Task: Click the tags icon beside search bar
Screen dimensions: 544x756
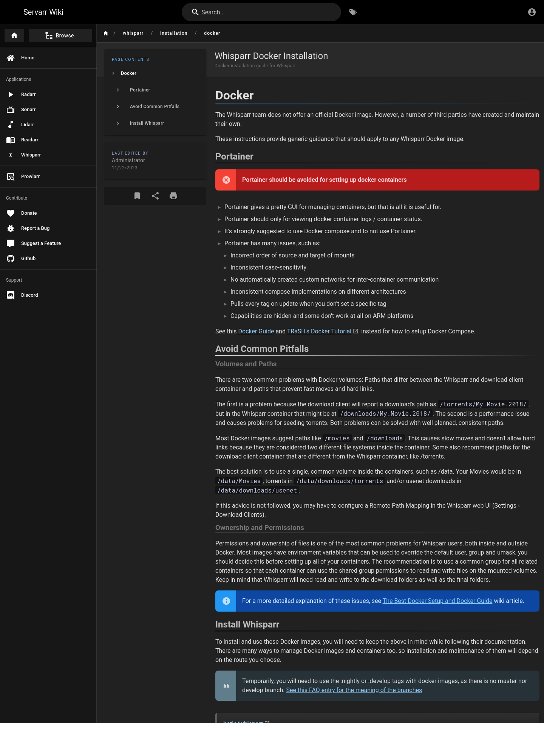Action: click(x=353, y=12)
